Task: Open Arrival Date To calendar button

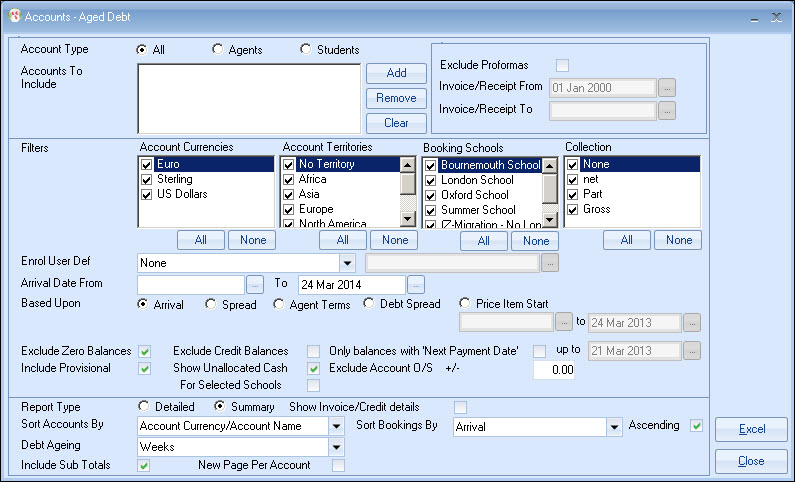Action: tap(416, 284)
